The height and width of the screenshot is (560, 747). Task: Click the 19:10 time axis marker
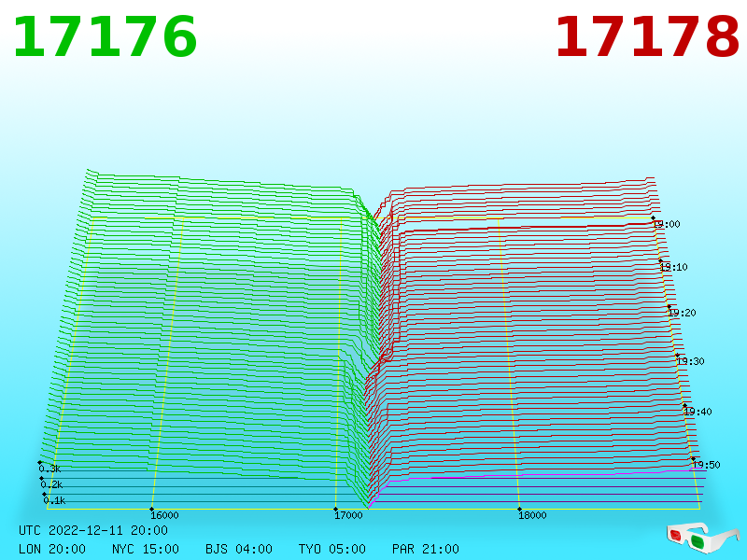[x=673, y=267]
